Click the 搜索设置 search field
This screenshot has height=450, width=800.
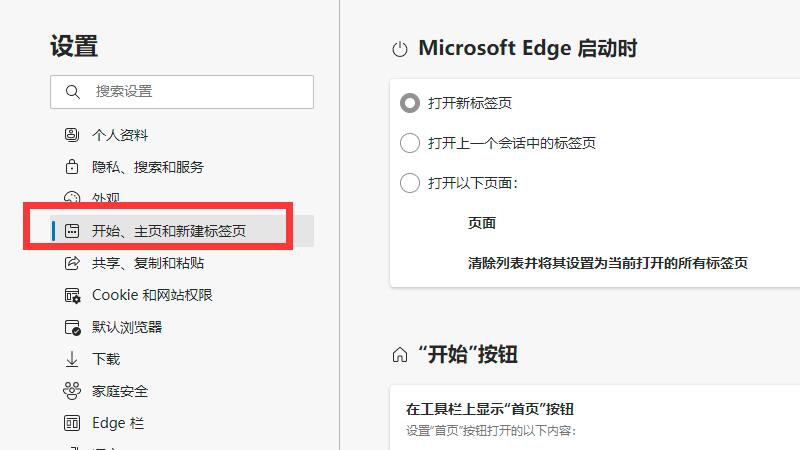click(182, 92)
